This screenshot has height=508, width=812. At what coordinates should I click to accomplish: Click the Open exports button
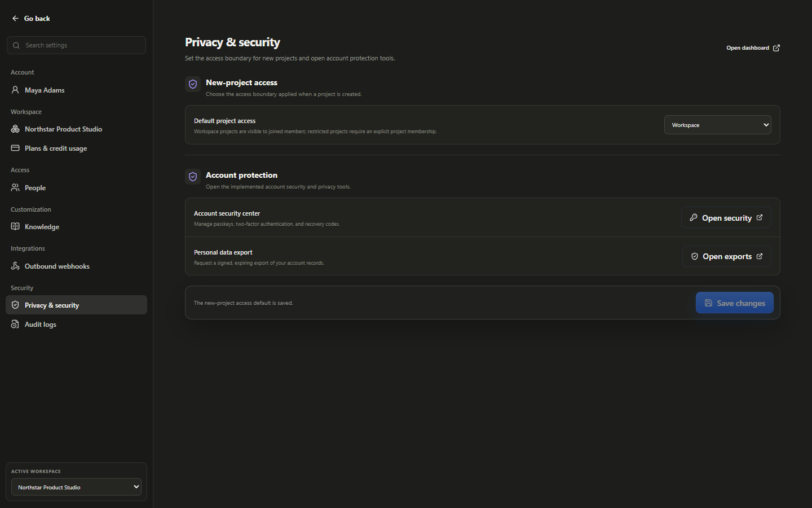[x=726, y=256]
